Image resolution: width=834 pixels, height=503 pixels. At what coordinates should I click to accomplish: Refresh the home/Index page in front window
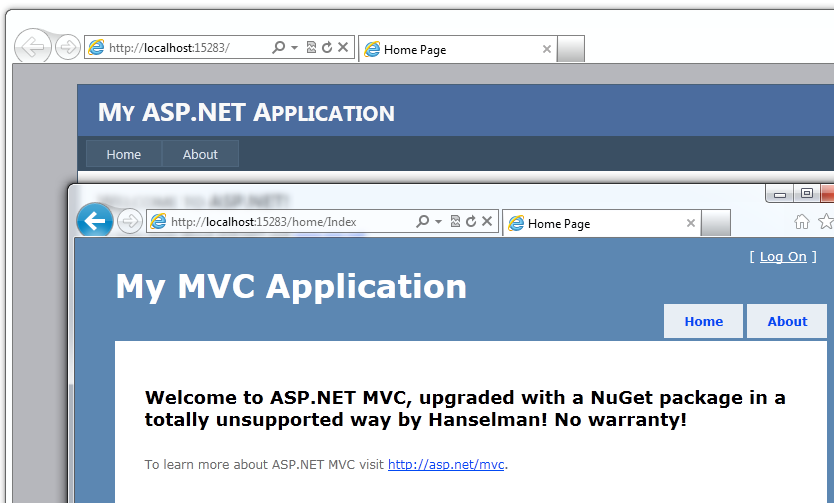(471, 221)
